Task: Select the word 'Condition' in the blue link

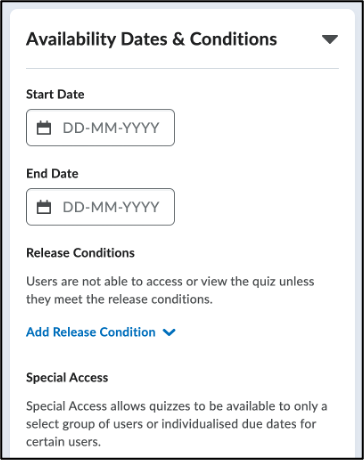Action: pyautogui.click(x=128, y=332)
